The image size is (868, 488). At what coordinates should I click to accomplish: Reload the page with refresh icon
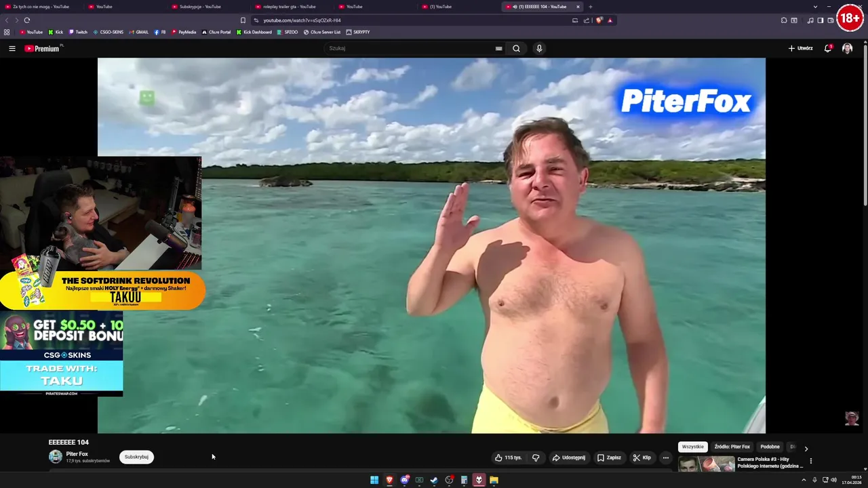pyautogui.click(x=27, y=20)
